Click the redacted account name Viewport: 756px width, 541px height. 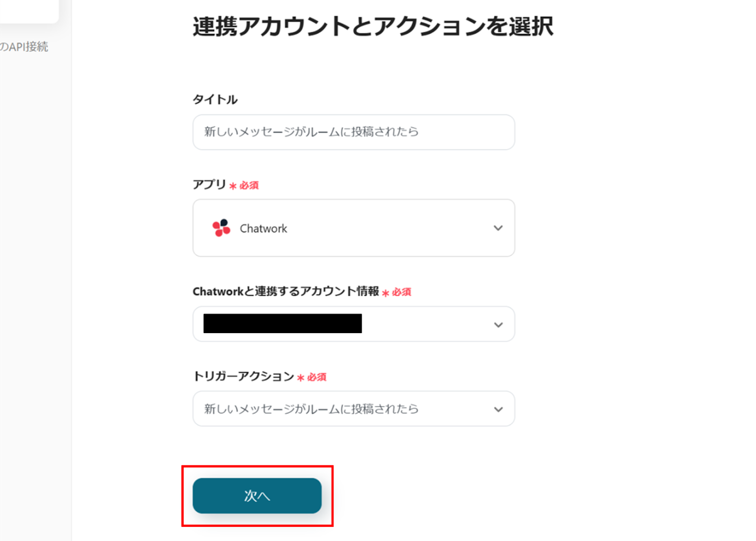283,324
